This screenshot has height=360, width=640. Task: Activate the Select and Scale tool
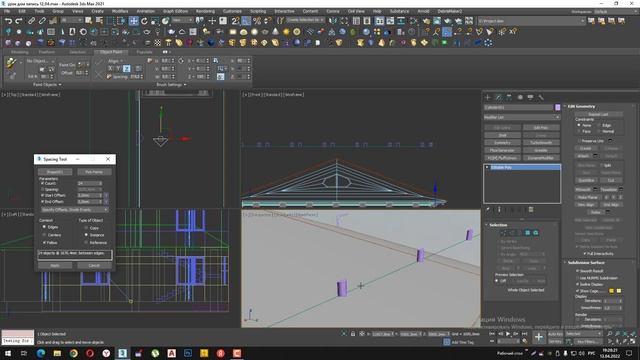tap(155, 21)
